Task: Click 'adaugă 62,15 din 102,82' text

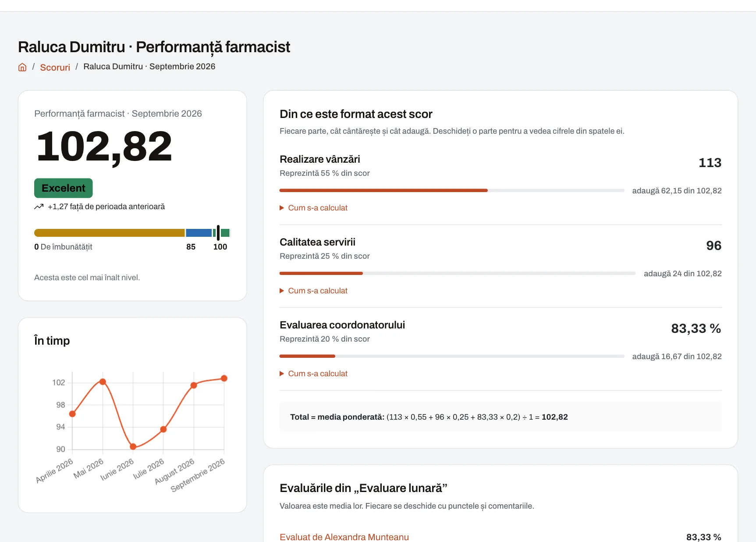Action: pyautogui.click(x=677, y=191)
